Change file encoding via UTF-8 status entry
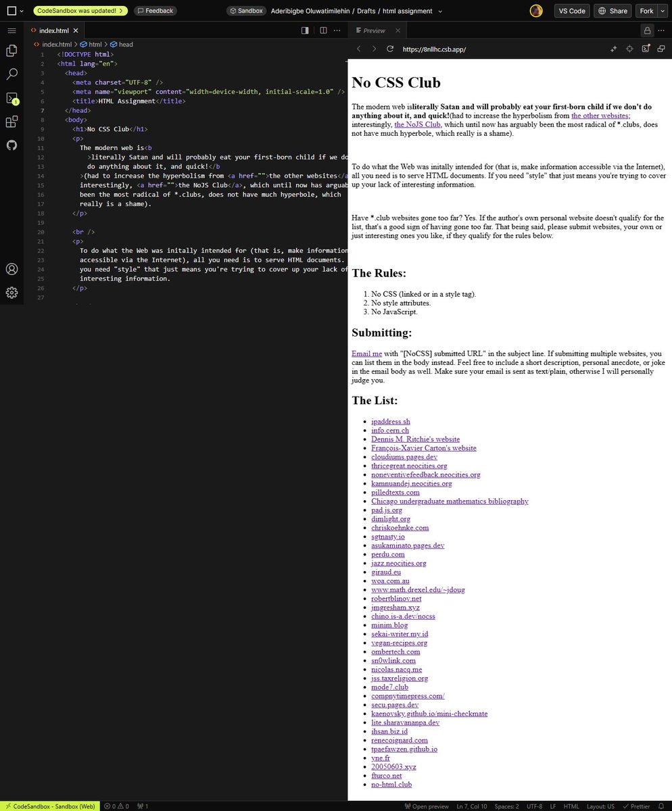The image size is (672, 811). [533, 806]
